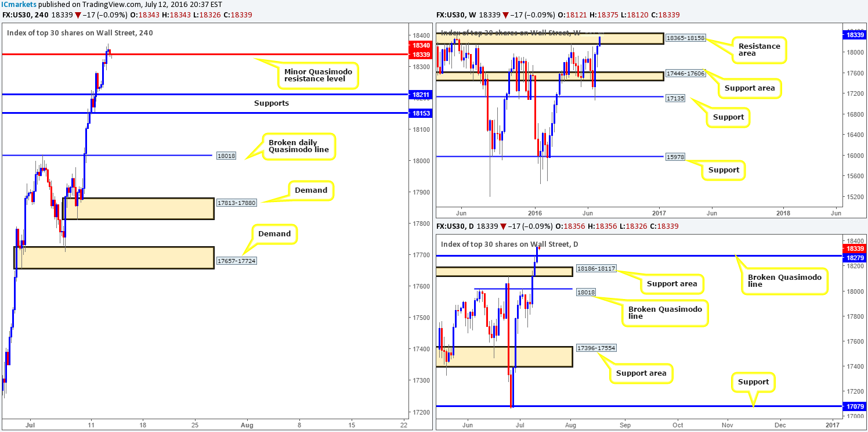868x432 pixels.
Task: Select the 'Broken daily Quasimodo line' callout
Action: pos(298,146)
